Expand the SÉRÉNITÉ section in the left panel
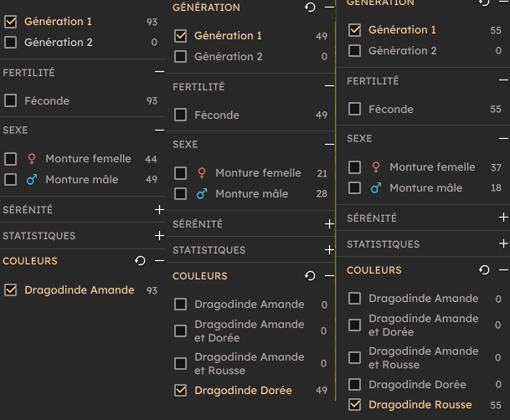 click(x=159, y=210)
